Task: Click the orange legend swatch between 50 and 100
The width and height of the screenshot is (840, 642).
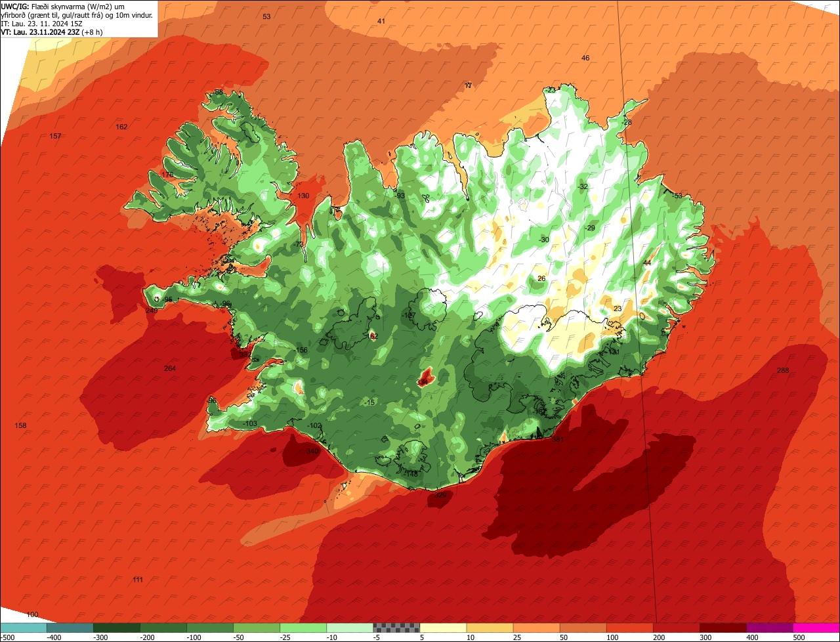Action: (583, 627)
